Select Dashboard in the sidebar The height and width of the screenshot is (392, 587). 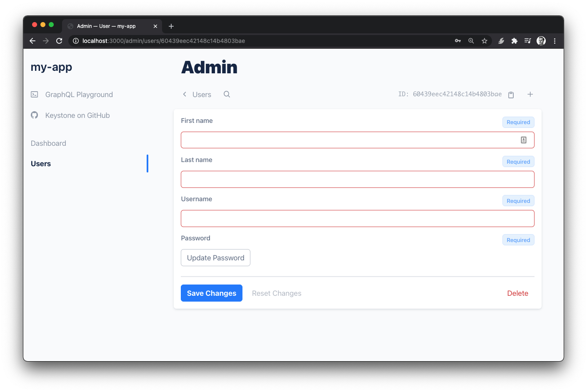click(x=48, y=143)
